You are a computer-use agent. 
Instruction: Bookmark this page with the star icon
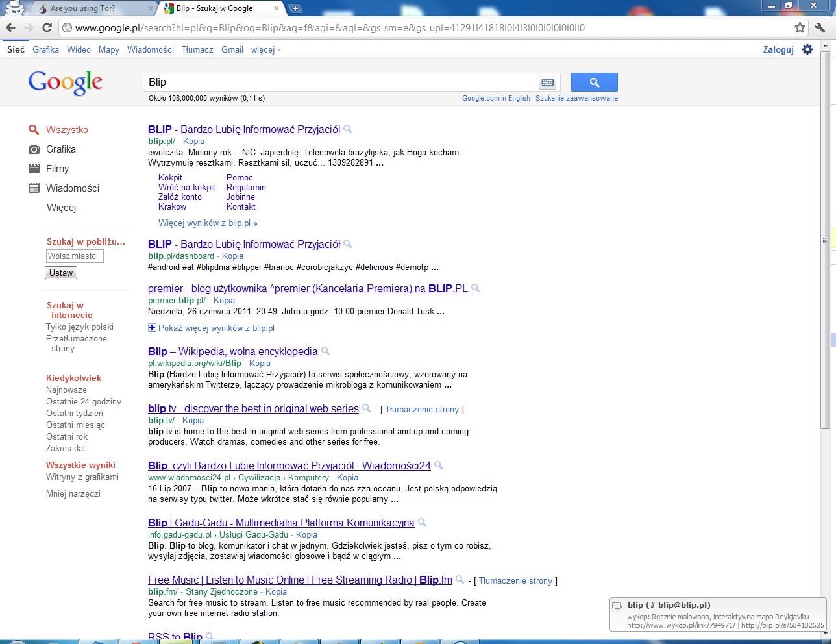800,28
